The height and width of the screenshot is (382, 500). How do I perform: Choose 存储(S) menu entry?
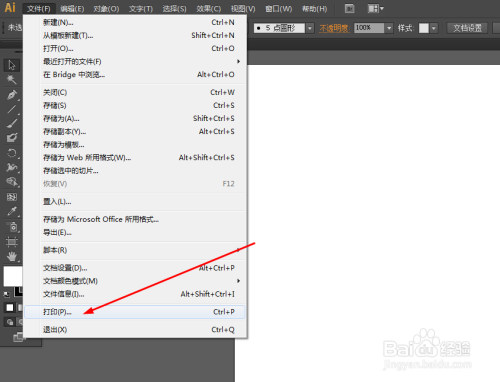135,105
